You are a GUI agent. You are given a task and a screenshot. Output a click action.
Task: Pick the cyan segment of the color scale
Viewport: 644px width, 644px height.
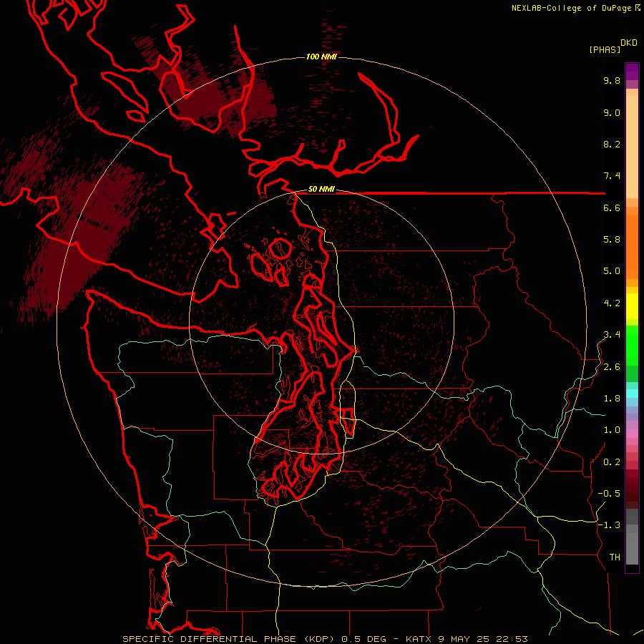tap(632, 394)
